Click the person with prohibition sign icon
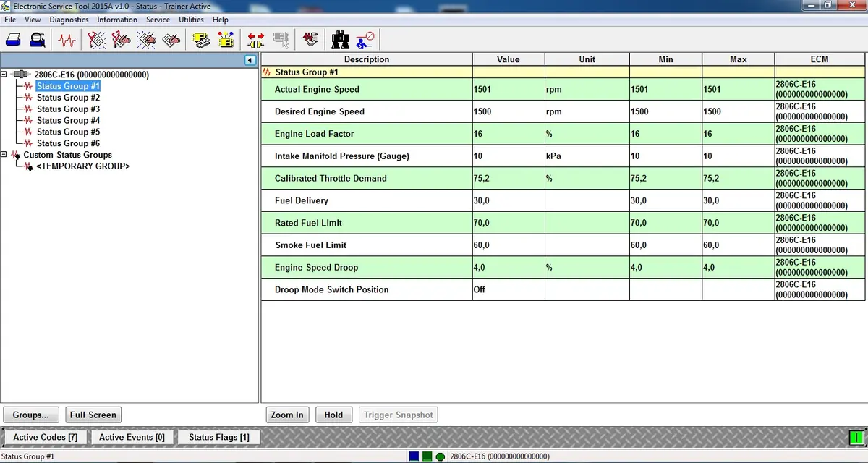The image size is (868, 463). (366, 39)
